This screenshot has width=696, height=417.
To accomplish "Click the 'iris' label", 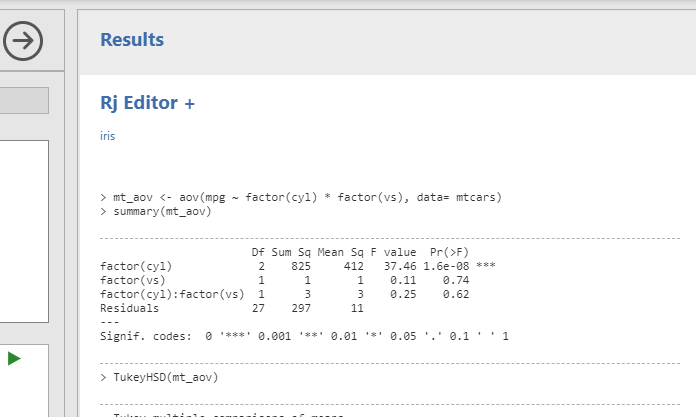I will pyautogui.click(x=107, y=136).
